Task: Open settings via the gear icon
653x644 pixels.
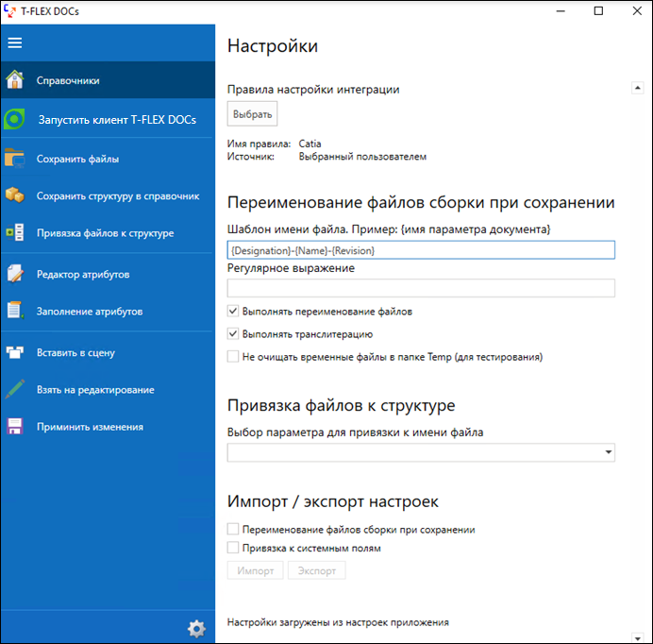Action: pyautogui.click(x=196, y=629)
